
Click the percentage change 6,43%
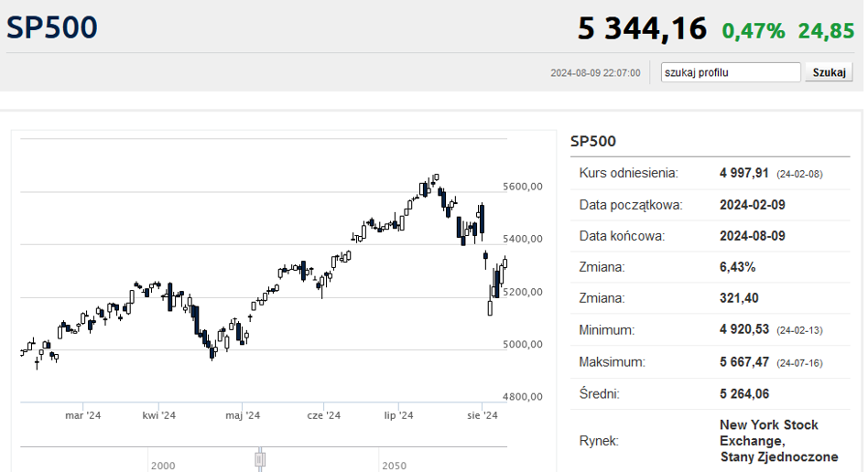click(x=737, y=267)
